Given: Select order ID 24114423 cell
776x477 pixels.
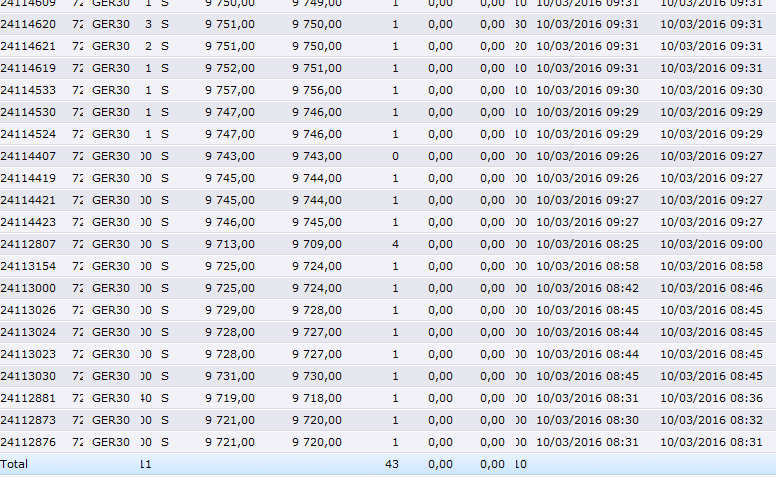Looking at the screenshot, I should click(28, 222).
